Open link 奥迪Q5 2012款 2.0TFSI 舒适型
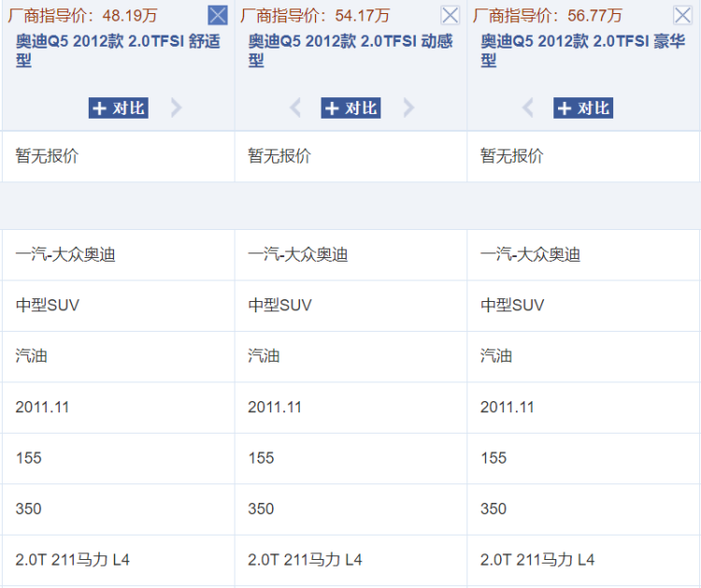This screenshot has height=588, width=701. pos(118,50)
